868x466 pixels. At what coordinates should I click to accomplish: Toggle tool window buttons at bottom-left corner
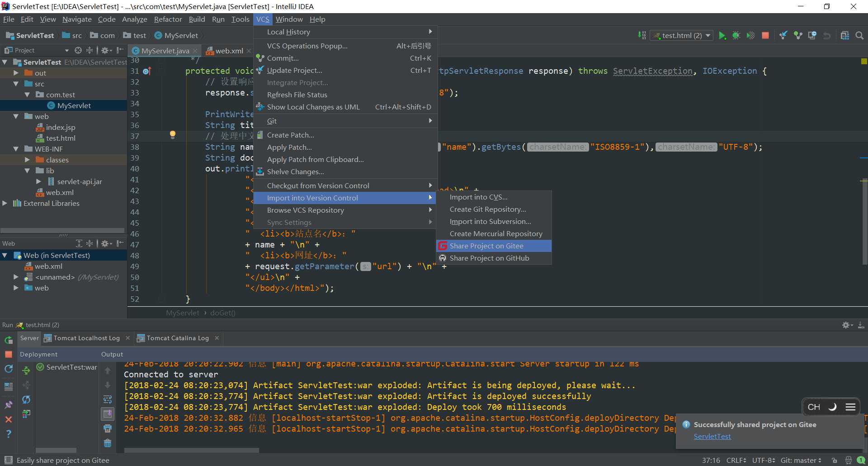[8, 460]
